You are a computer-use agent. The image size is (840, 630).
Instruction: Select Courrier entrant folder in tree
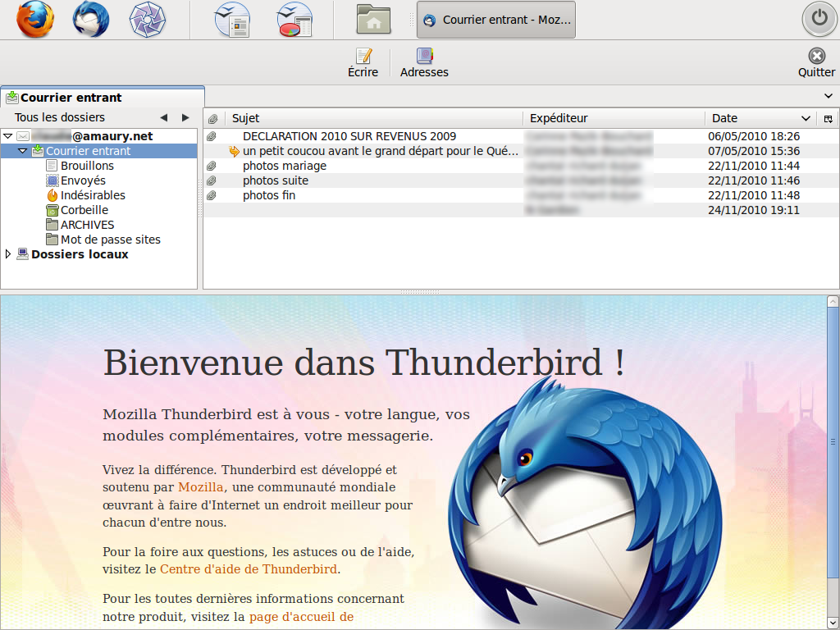click(x=98, y=151)
